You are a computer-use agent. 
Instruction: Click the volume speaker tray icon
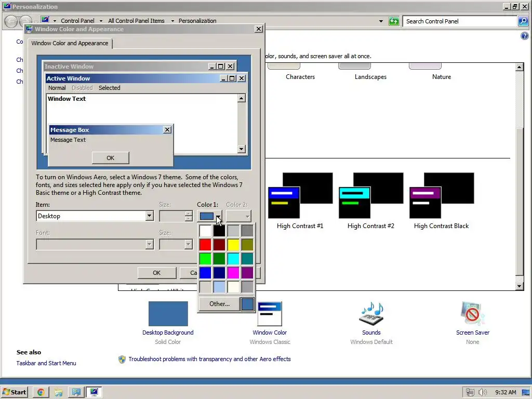482,392
